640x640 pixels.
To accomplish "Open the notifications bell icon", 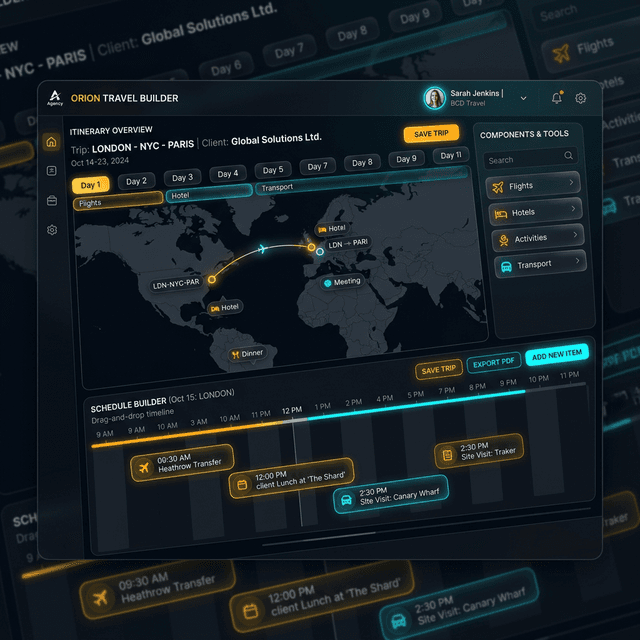I will [x=557, y=98].
